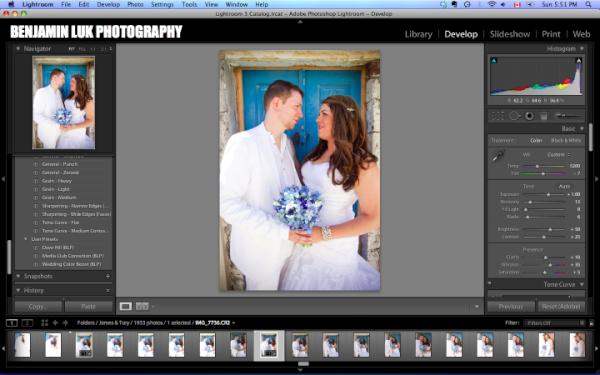Viewport: 600px width, 375px height.
Task: Click the Previous button
Action: click(x=511, y=307)
